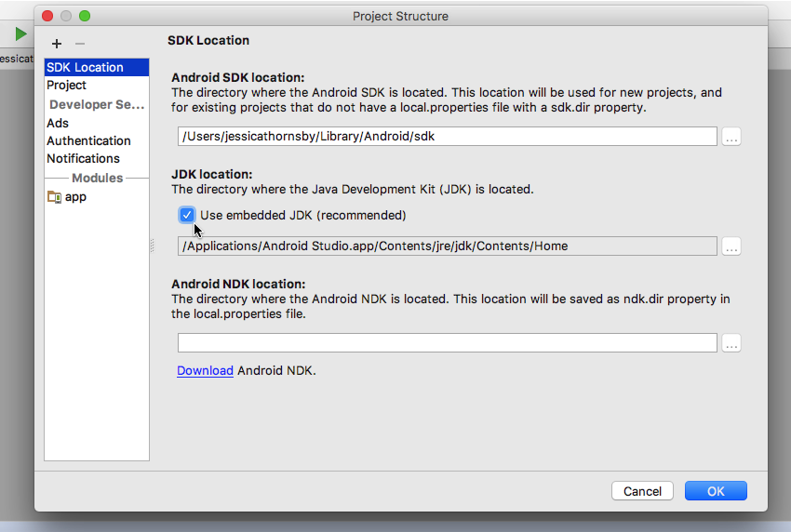Viewport: 791px width, 532px height.
Task: Click the Download Android NDK link
Action: (205, 371)
